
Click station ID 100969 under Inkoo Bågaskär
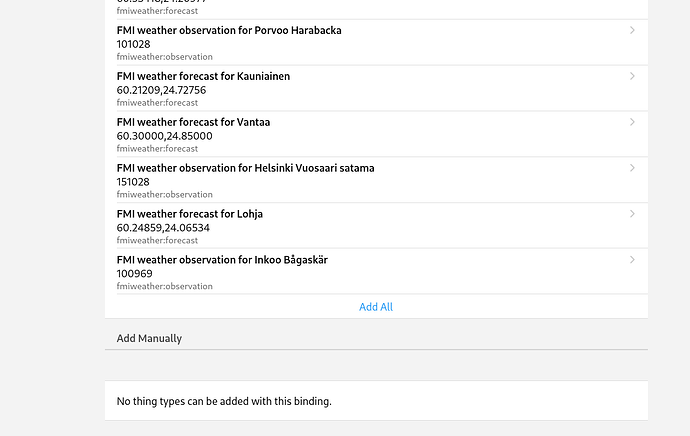134,274
